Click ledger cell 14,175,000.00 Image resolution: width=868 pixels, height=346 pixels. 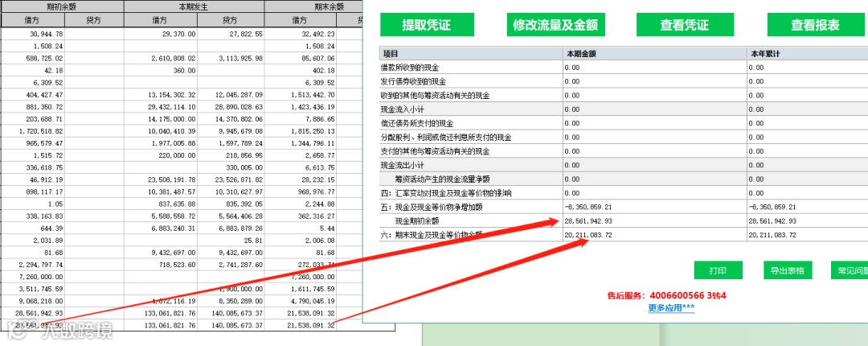click(172, 119)
